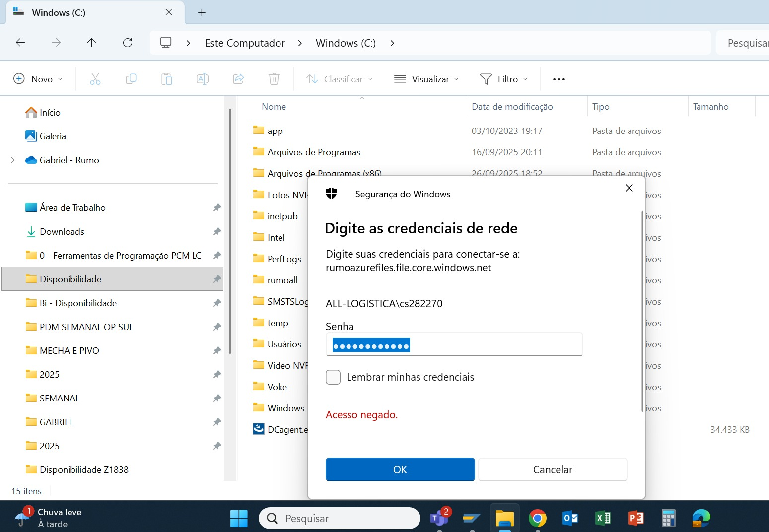
Task: Open the weather widget Chuva leve
Action: (48, 518)
